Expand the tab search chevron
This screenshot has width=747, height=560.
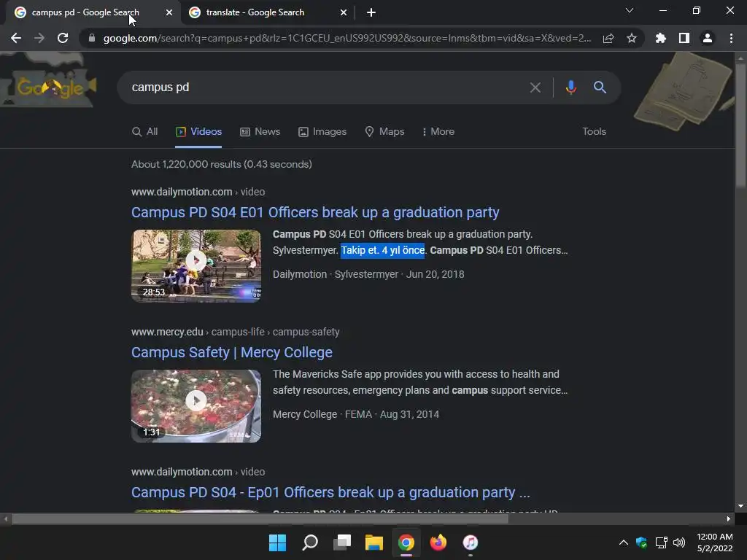(x=630, y=10)
